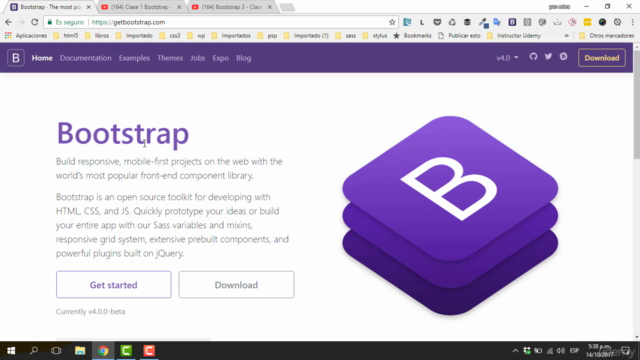Open the Otros marcadores folder
This screenshot has width=640, height=360.
tap(607, 36)
